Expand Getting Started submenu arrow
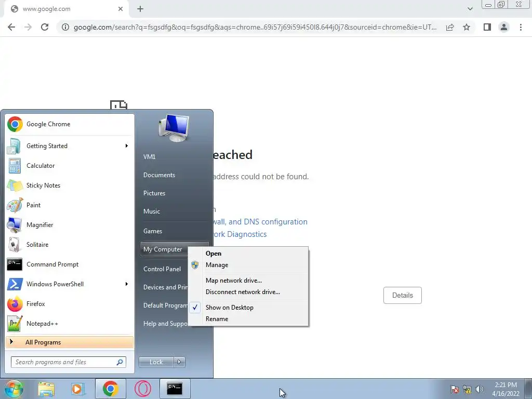The image size is (532, 399). tap(127, 146)
